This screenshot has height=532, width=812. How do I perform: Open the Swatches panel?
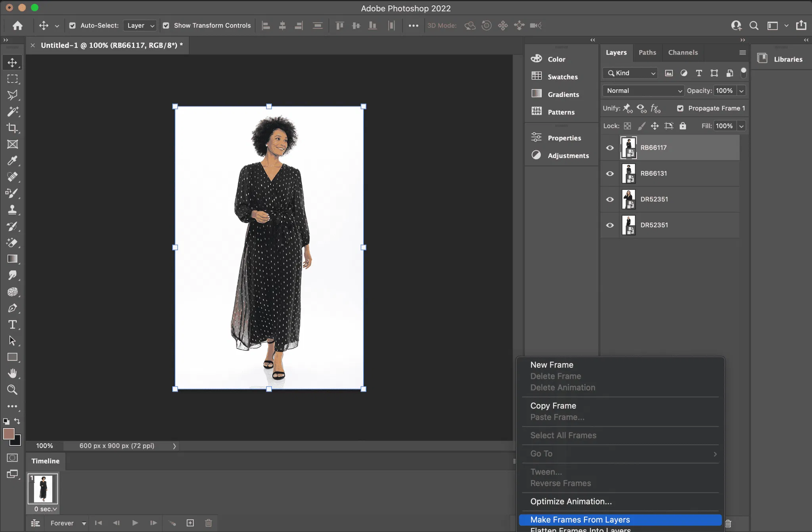[562, 77]
